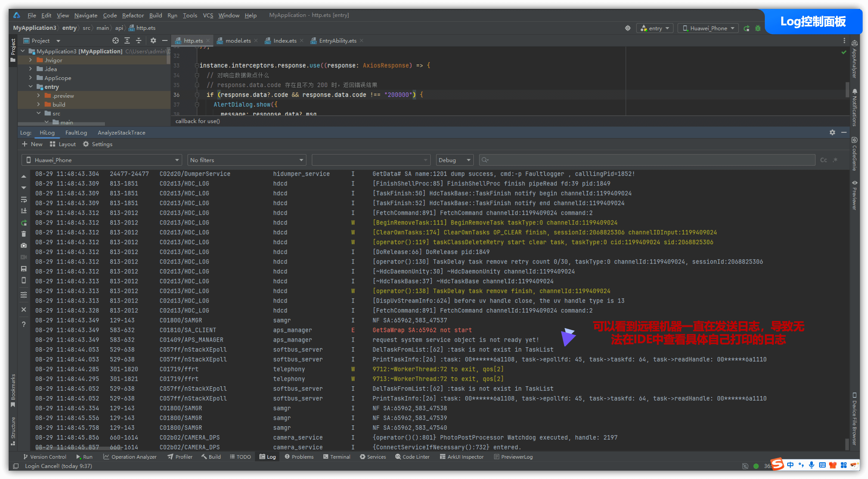
Task: Open the Debug log level dropdown
Action: (x=454, y=160)
